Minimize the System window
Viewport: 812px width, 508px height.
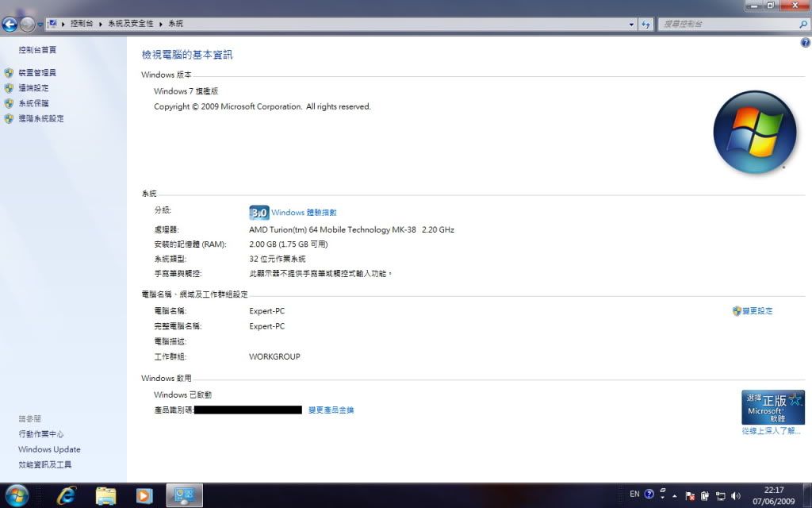(x=754, y=6)
